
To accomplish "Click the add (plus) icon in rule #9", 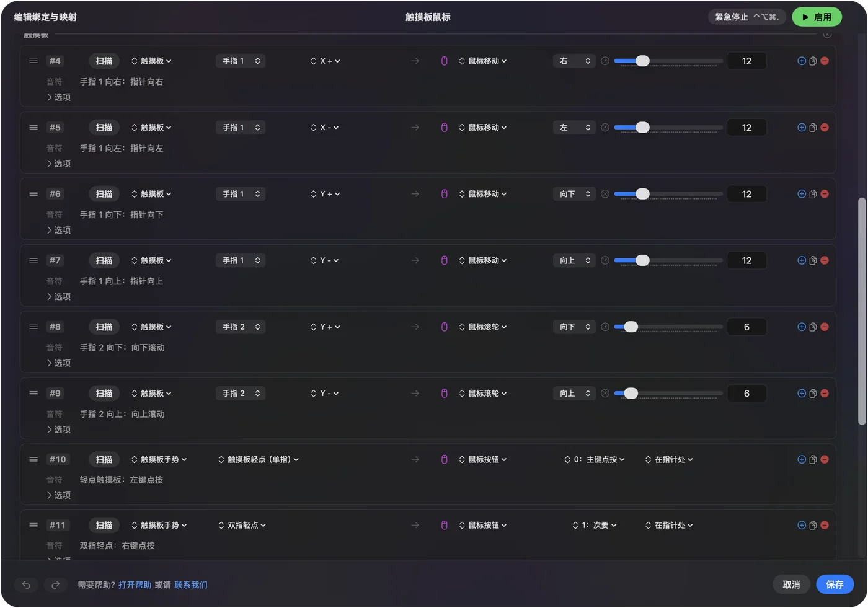I will (x=802, y=394).
